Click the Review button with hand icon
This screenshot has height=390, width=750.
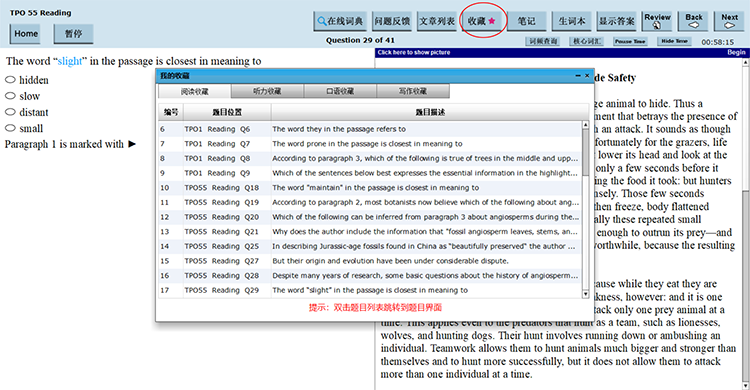(657, 21)
